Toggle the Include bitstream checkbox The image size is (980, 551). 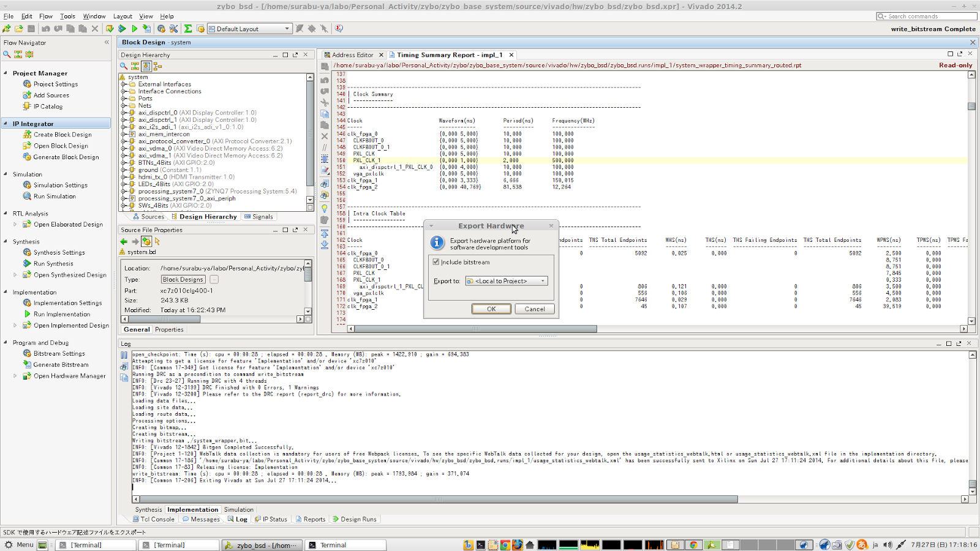pyautogui.click(x=436, y=262)
